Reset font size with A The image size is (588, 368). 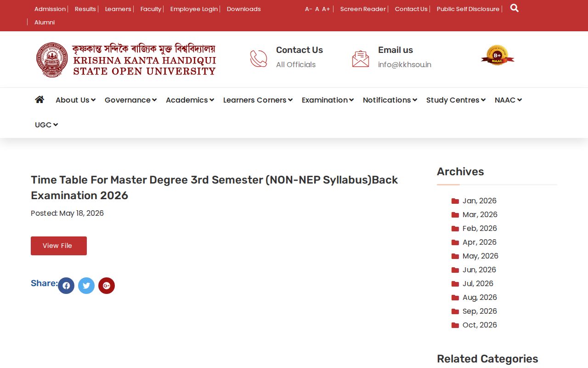317,9
